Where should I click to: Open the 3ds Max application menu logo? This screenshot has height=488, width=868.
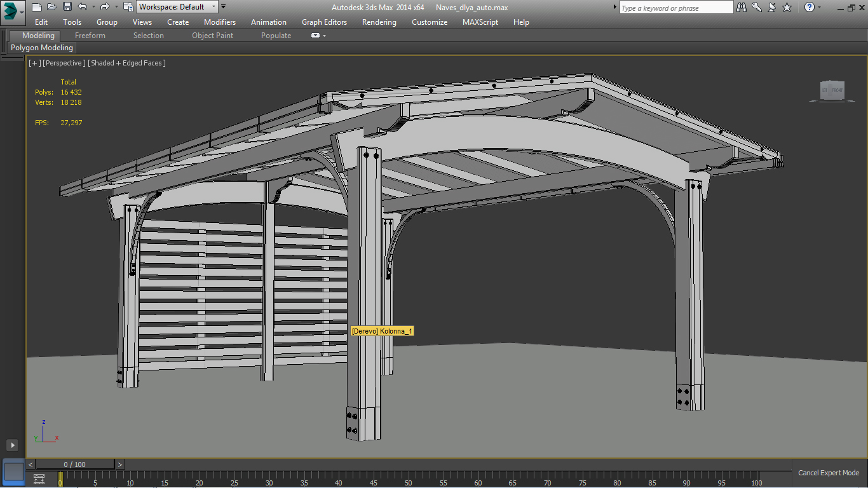coord(13,12)
